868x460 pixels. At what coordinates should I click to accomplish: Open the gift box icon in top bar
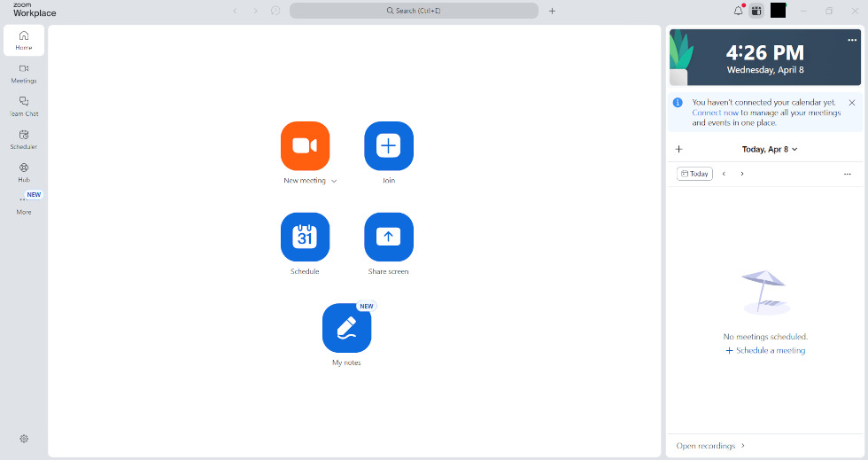point(756,11)
